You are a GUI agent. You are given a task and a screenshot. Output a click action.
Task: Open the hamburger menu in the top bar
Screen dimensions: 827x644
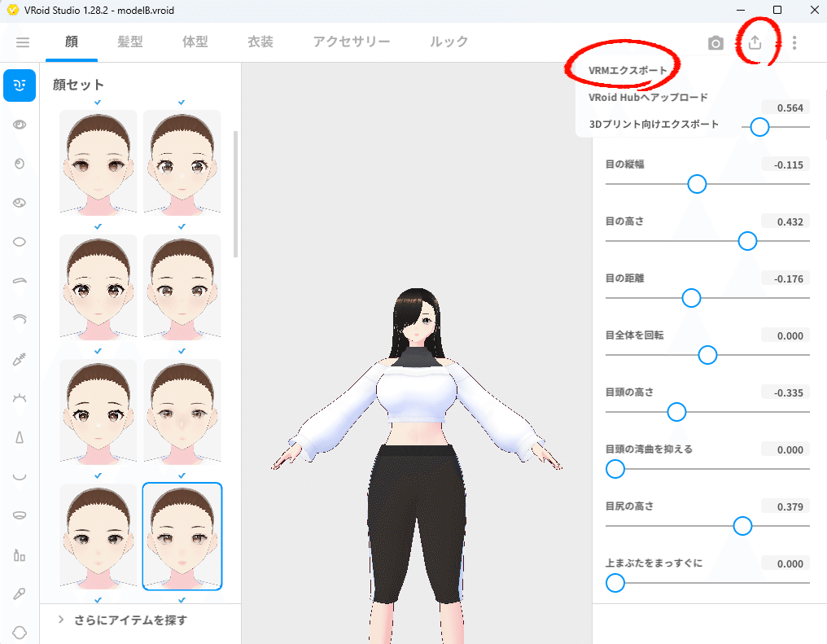(x=23, y=42)
